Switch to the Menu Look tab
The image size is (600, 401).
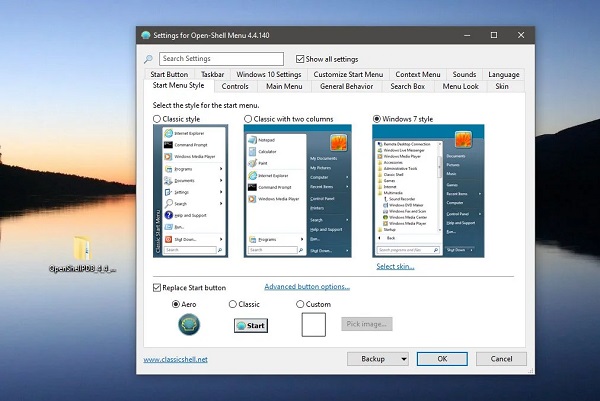(x=460, y=86)
